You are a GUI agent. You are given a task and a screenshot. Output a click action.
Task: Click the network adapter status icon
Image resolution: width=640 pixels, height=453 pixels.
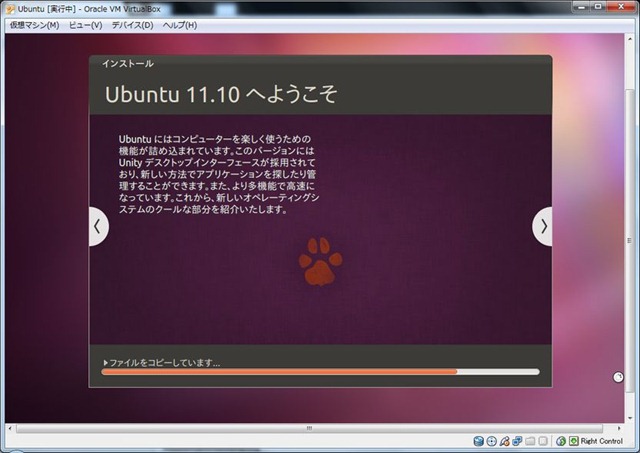518,441
